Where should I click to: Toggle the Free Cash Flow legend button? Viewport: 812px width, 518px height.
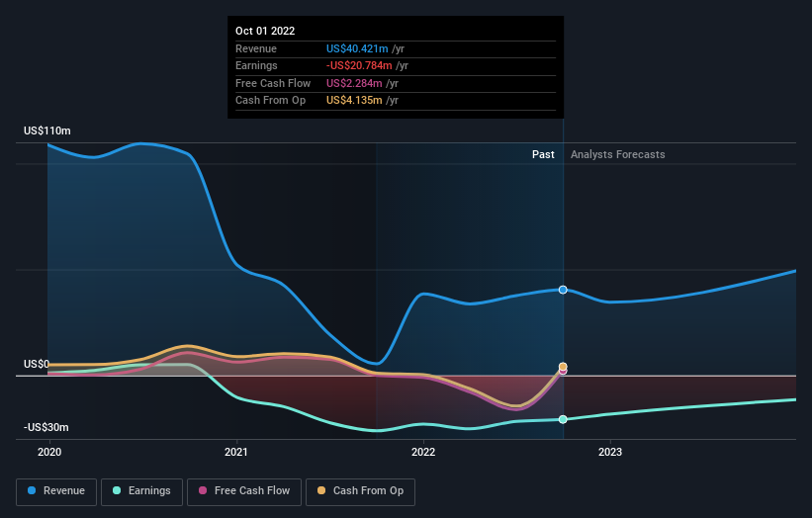tap(244, 491)
